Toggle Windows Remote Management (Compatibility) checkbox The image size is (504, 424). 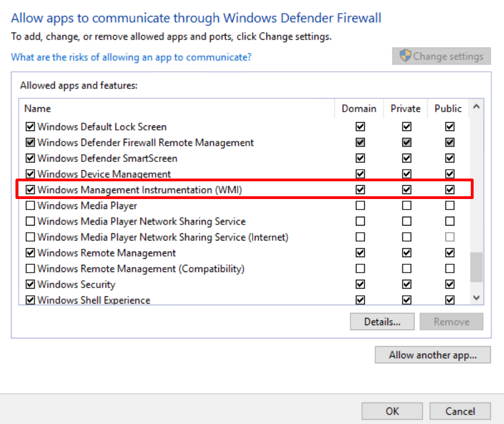[30, 269]
